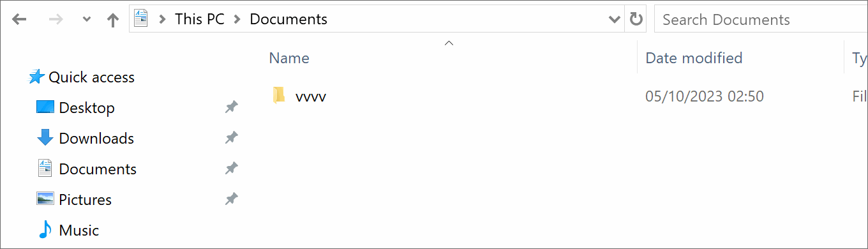Open Downloads from the navigation pane
868x249 pixels.
coord(96,139)
